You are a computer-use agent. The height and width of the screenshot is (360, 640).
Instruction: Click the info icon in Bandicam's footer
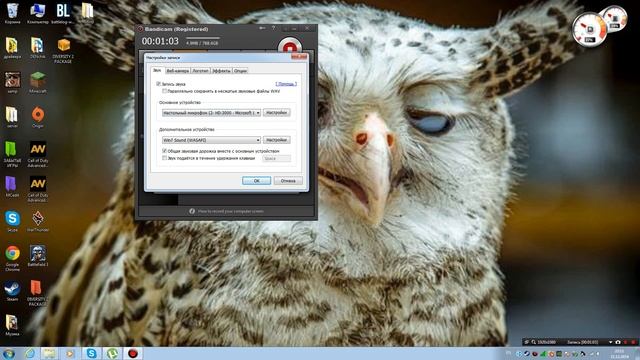click(192, 211)
